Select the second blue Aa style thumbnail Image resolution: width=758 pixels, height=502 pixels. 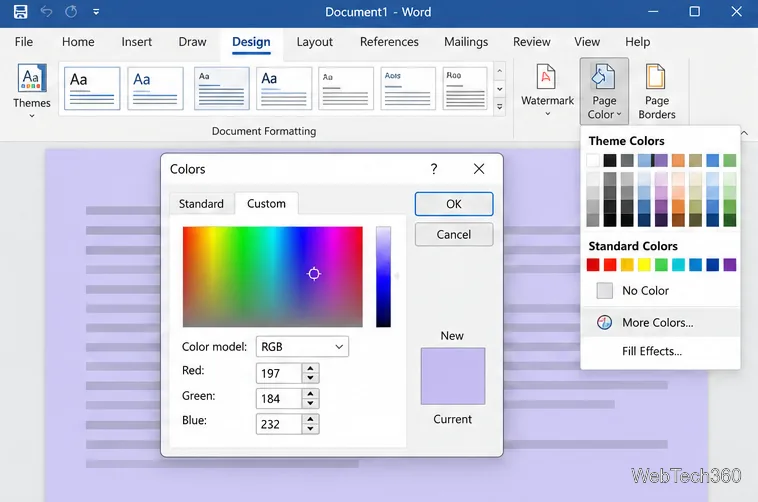(155, 89)
